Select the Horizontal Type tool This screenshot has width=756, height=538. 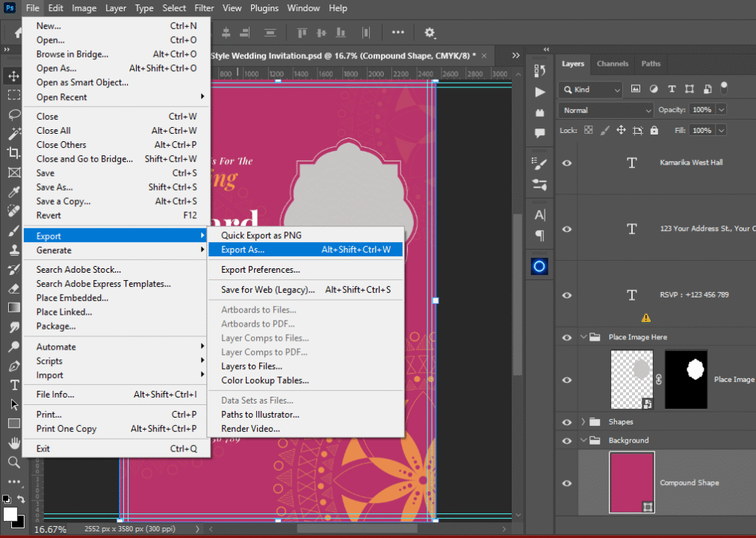coord(13,385)
